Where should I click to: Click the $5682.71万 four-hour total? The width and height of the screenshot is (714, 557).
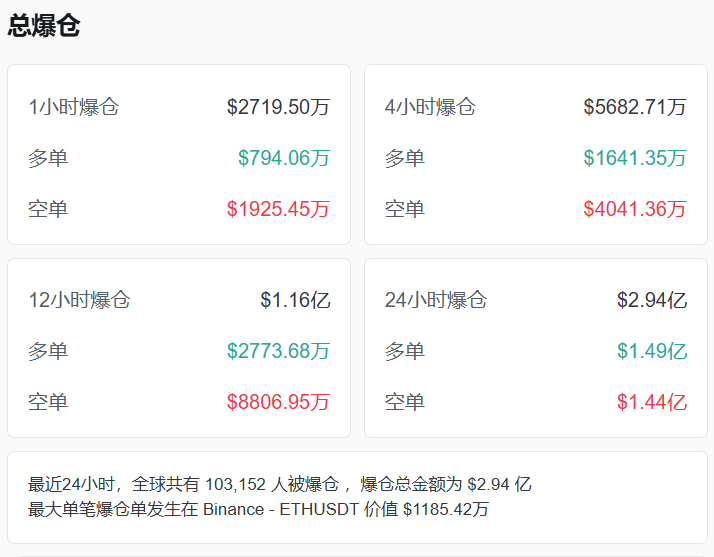tap(635, 107)
